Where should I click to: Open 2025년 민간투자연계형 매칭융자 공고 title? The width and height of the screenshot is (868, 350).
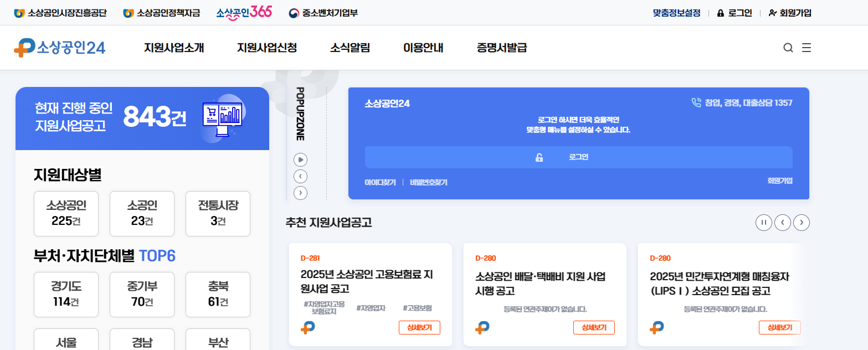(719, 284)
